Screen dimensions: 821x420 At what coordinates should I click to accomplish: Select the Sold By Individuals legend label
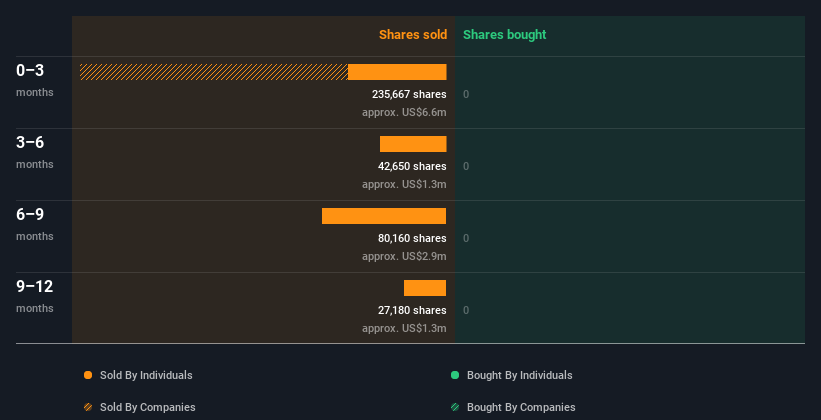point(146,375)
